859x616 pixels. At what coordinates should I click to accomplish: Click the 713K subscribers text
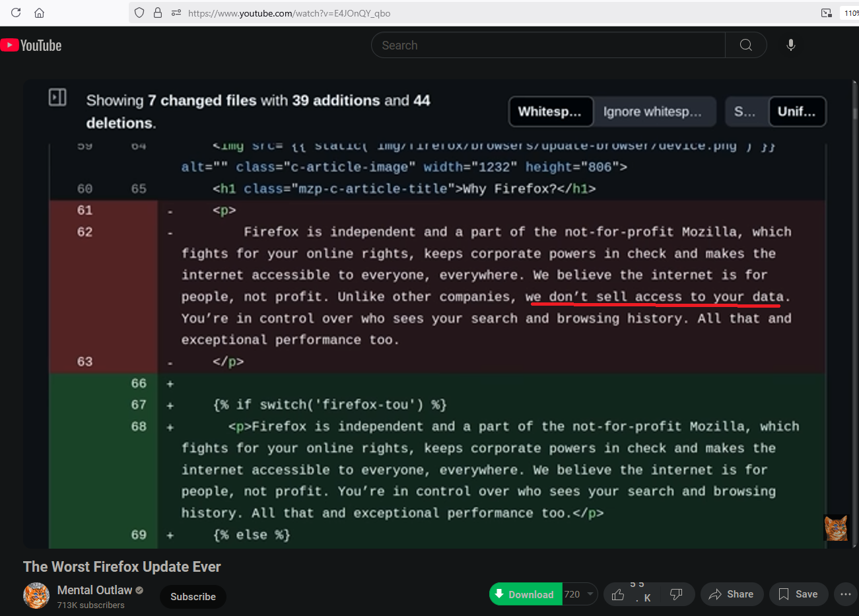click(90, 605)
